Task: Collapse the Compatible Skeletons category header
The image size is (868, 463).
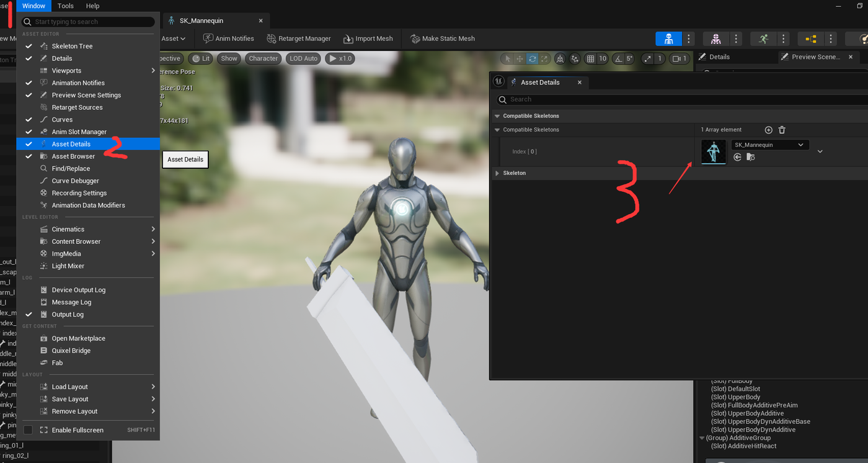Action: [x=497, y=116]
